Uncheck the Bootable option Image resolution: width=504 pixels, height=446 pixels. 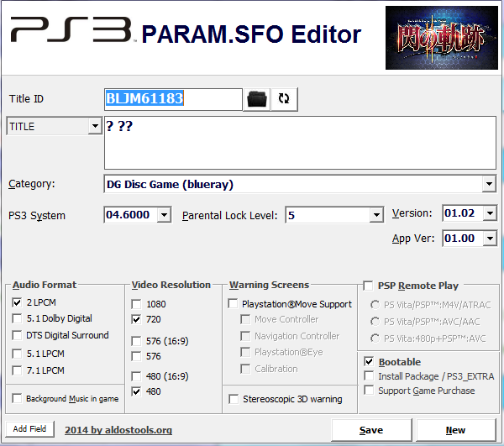tap(369, 361)
